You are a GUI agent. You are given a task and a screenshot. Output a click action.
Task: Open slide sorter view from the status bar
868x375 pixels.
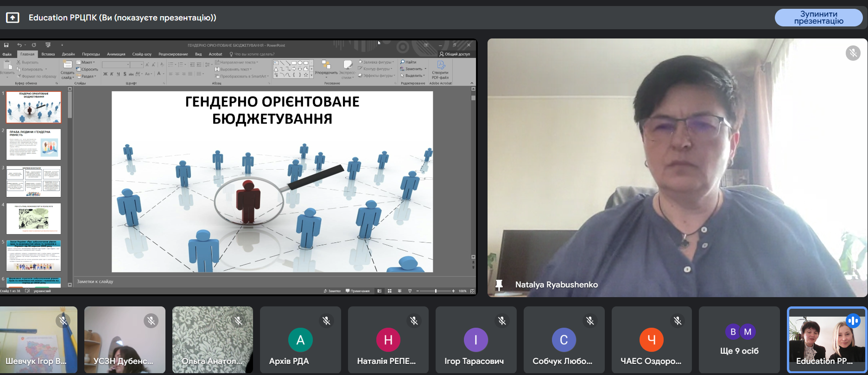[x=390, y=291]
